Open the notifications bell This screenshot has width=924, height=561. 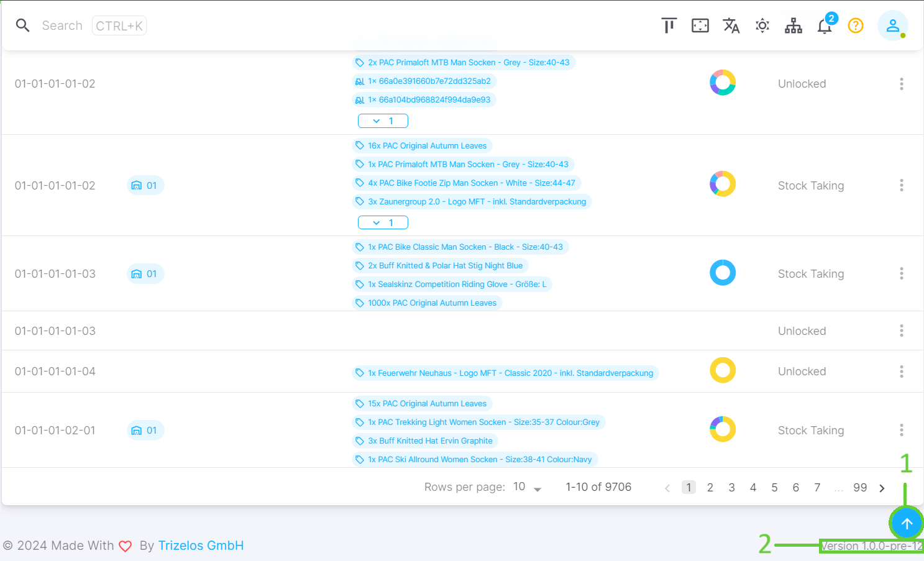(x=825, y=26)
